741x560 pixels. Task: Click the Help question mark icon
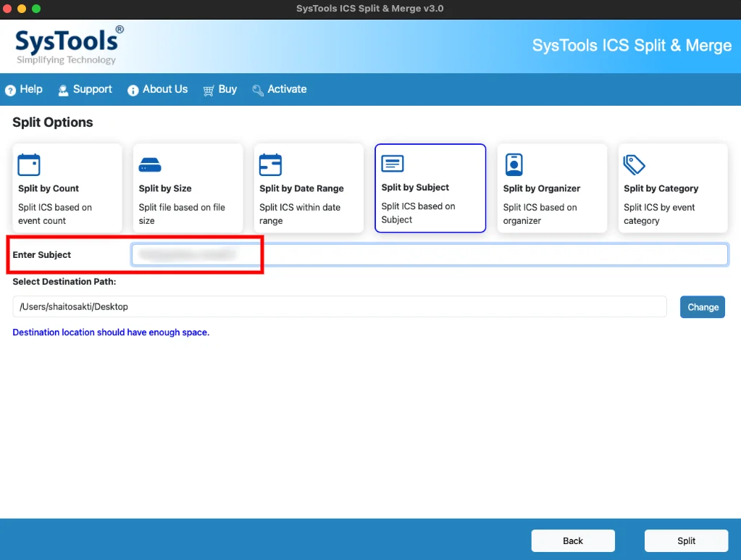[10, 90]
